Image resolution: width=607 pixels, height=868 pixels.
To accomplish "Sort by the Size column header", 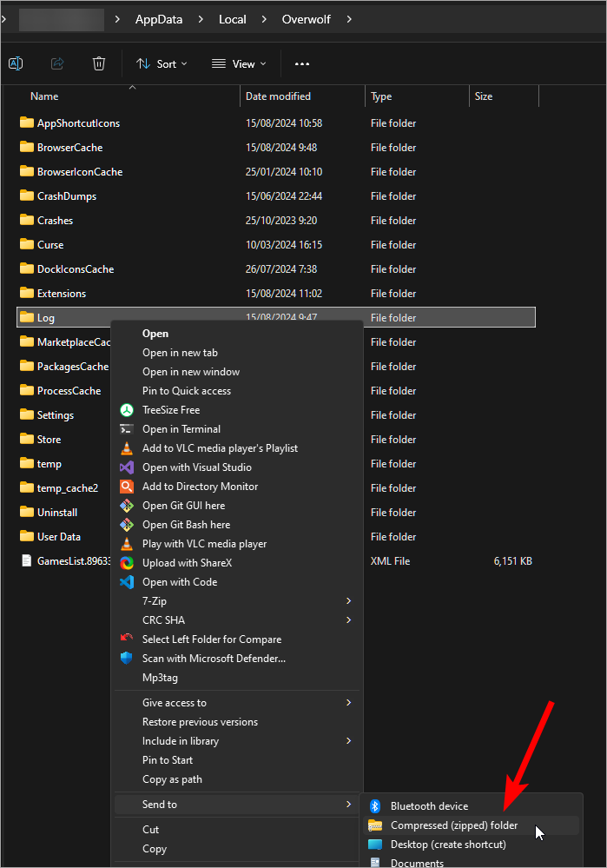I will (x=483, y=96).
